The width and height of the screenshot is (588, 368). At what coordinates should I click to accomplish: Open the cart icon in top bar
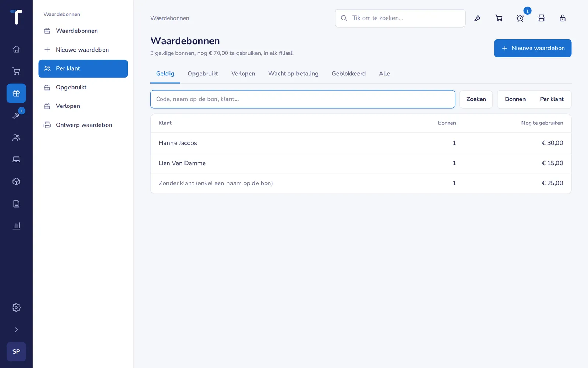[499, 18]
